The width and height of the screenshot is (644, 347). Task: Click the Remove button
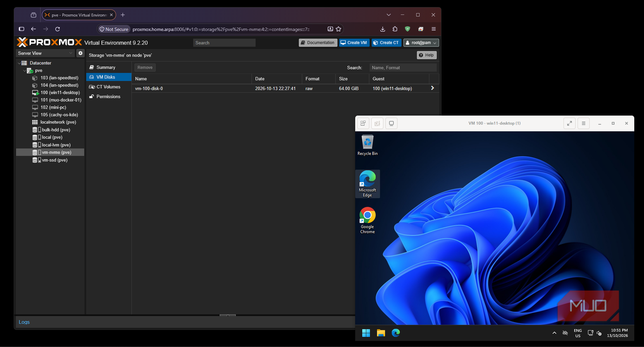click(x=145, y=68)
